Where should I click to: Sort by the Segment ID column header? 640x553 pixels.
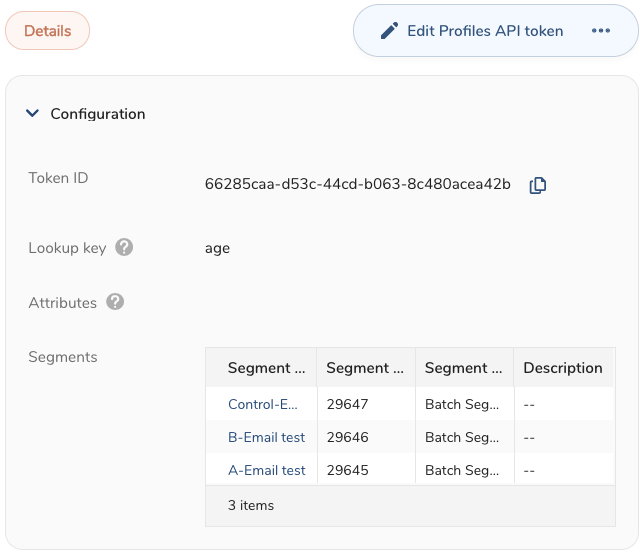(365, 368)
